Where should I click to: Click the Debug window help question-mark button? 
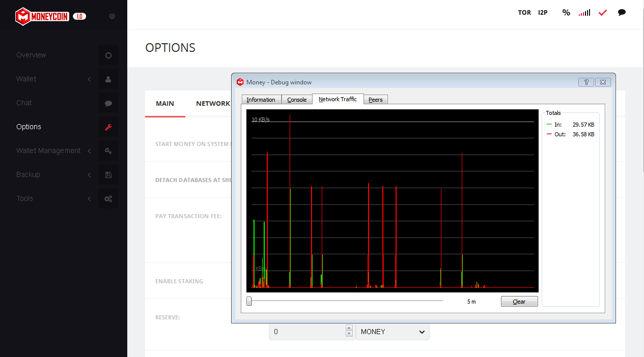click(x=586, y=82)
